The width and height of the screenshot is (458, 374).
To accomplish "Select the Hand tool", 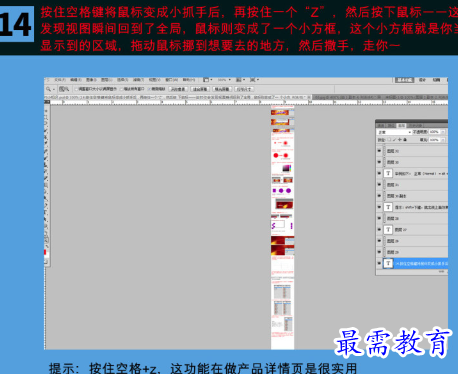I will pyautogui.click(x=46, y=233).
